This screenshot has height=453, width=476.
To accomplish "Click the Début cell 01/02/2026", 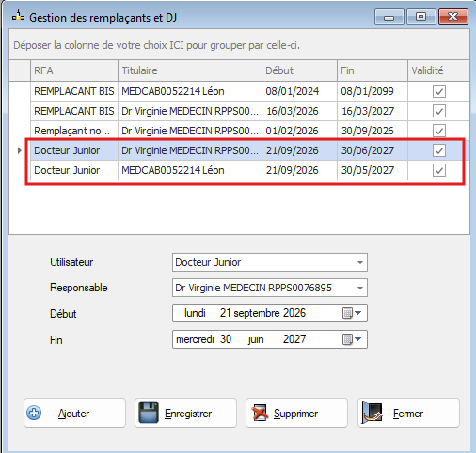I will point(299,131).
